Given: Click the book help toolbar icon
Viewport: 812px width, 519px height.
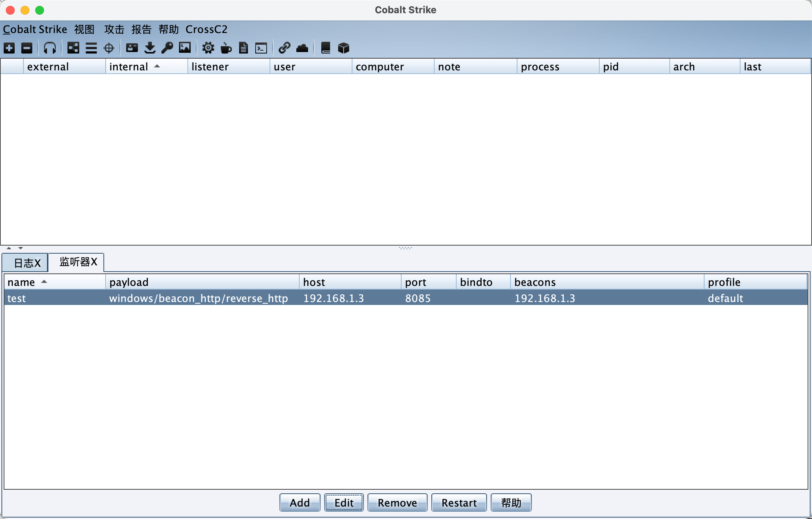Looking at the screenshot, I should [x=326, y=48].
